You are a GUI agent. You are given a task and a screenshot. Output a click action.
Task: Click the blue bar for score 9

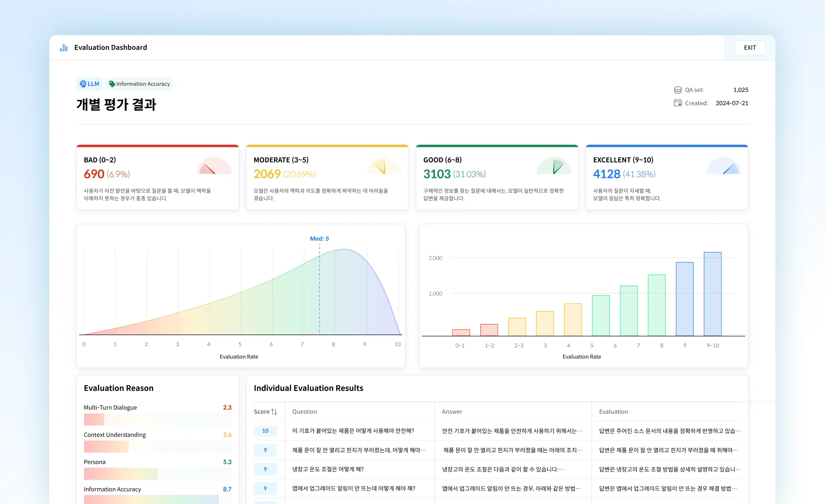point(684,299)
